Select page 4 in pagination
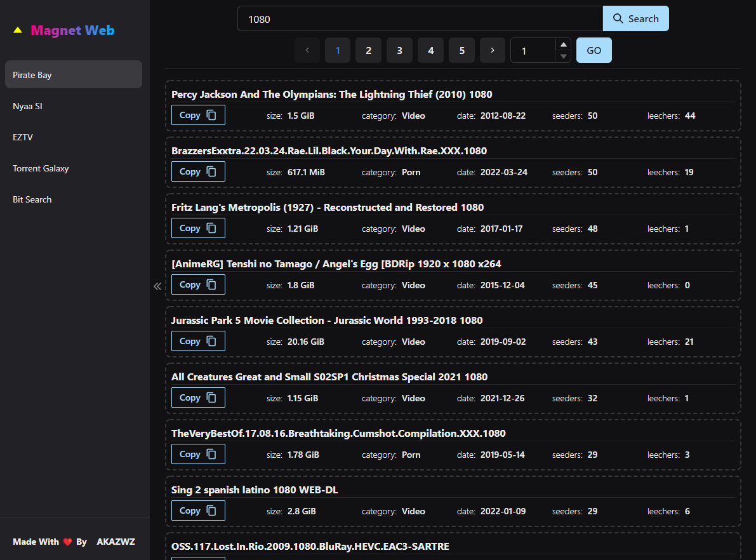Screen dimensions: 756x560 pyautogui.click(x=430, y=50)
